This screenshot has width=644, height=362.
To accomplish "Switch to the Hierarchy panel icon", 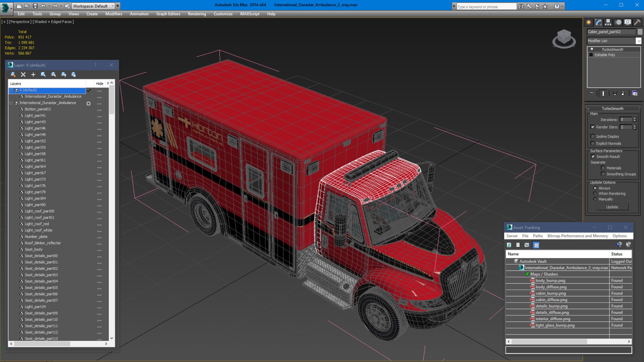I will [608, 22].
